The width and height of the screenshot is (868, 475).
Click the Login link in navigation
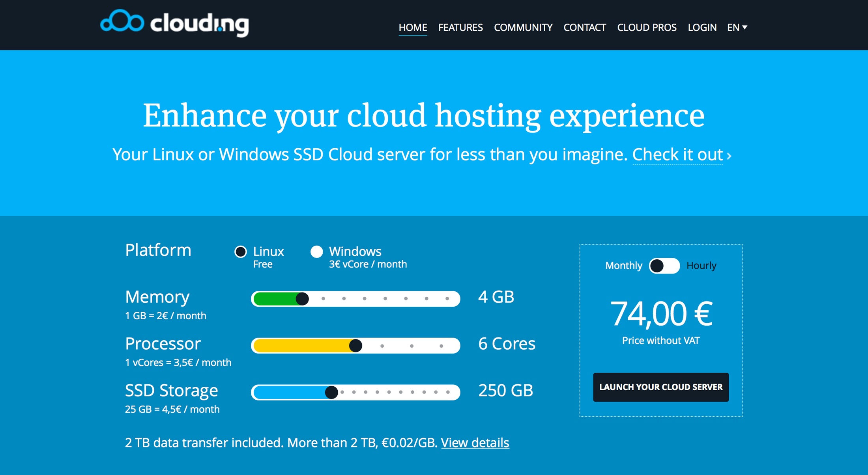click(702, 27)
